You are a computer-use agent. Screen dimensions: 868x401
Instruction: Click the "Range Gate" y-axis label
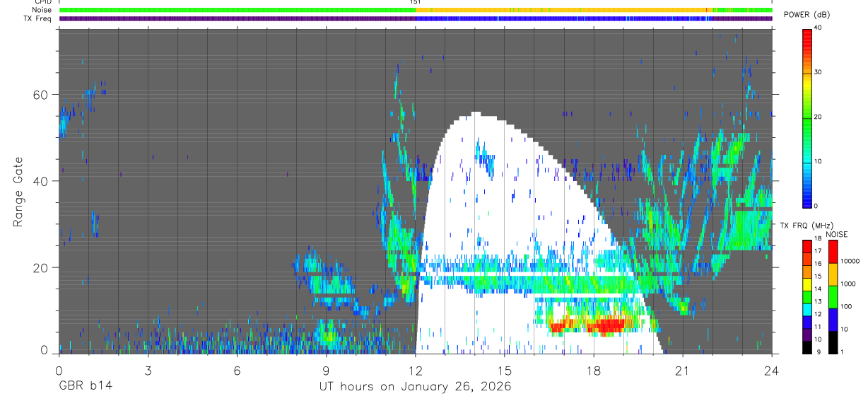click(18, 192)
